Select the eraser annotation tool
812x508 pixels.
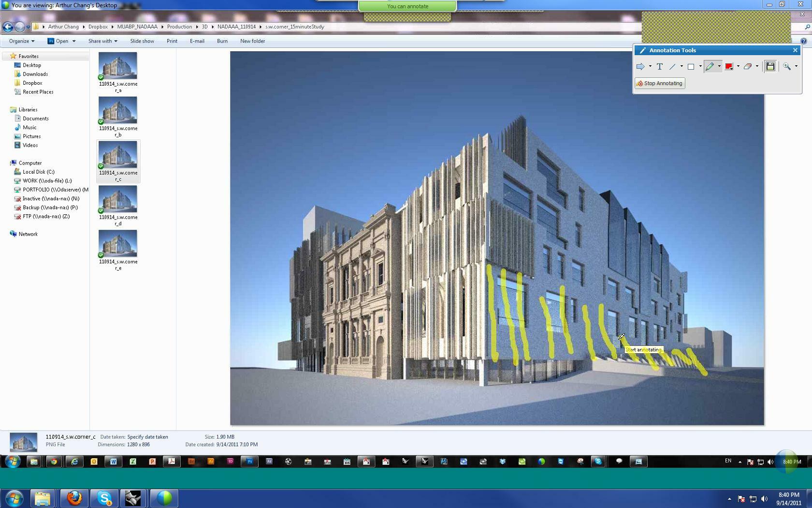pyautogui.click(x=748, y=67)
